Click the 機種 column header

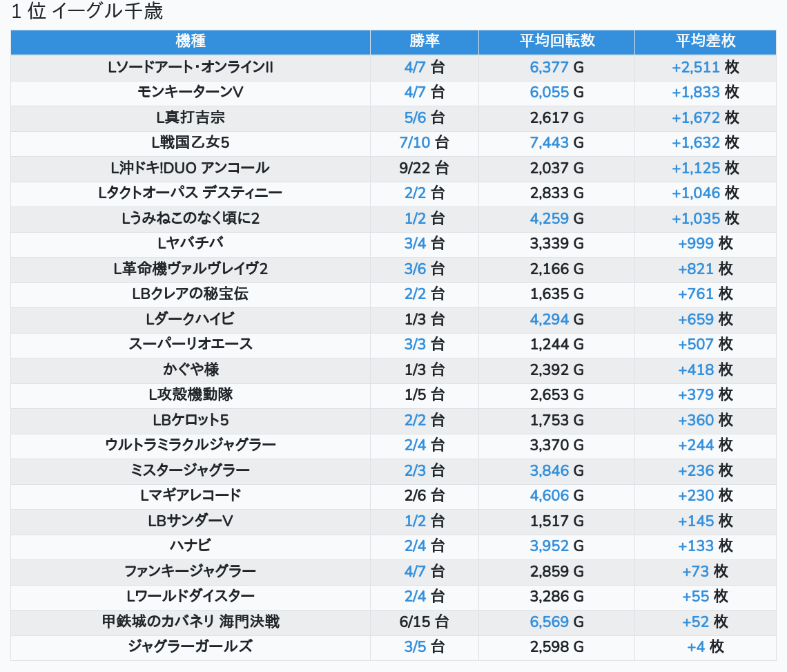tap(191, 41)
